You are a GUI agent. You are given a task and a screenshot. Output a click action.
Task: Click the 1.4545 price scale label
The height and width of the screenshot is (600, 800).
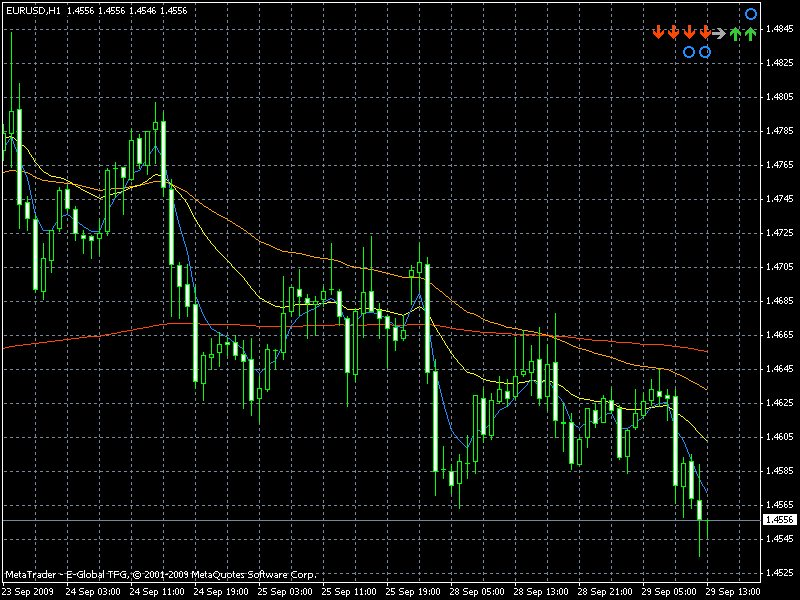tap(780, 539)
